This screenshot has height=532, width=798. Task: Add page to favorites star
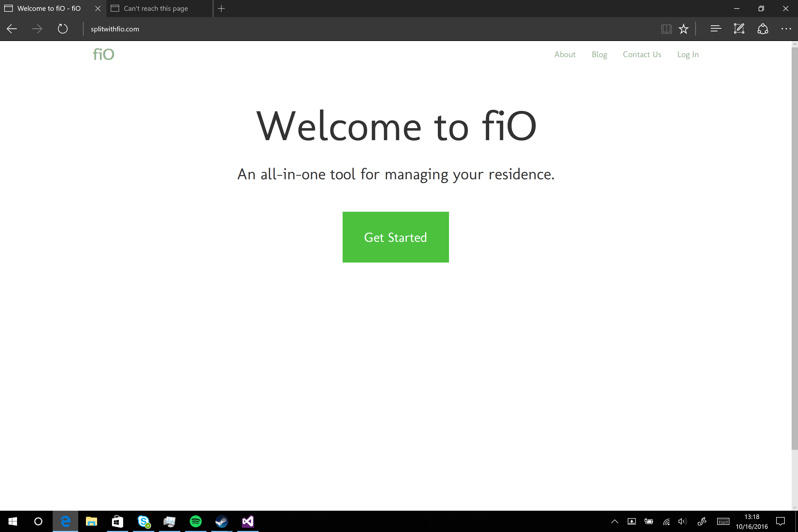683,29
